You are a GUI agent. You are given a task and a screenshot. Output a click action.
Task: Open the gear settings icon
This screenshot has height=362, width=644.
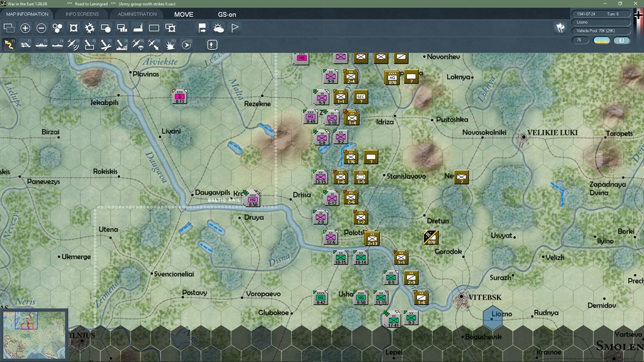(x=89, y=28)
